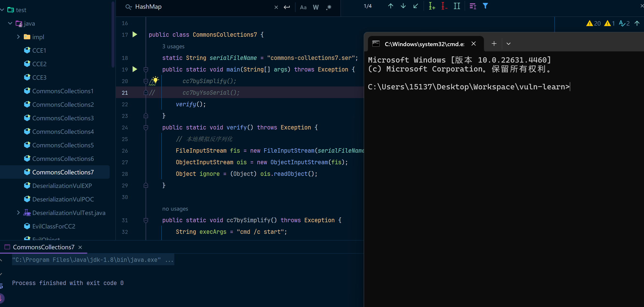Open terminal profile dropdown menu
644x307 pixels.
click(x=508, y=44)
